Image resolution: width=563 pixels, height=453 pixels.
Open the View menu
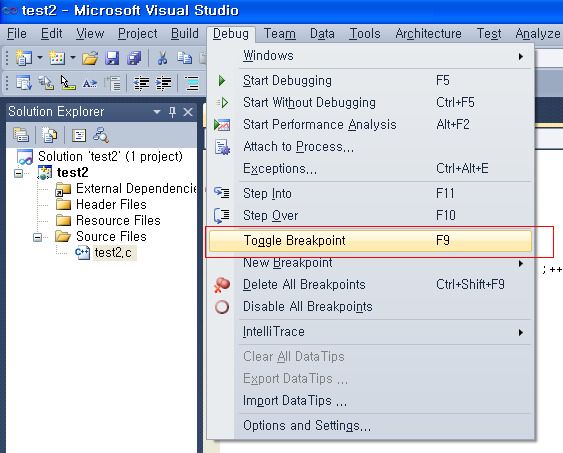click(90, 34)
